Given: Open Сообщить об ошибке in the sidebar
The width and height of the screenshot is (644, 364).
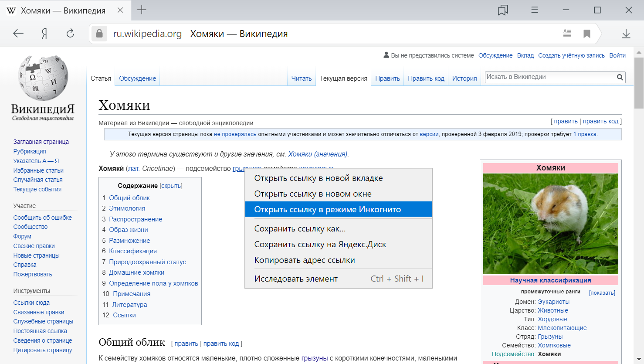Looking at the screenshot, I should (43, 218).
